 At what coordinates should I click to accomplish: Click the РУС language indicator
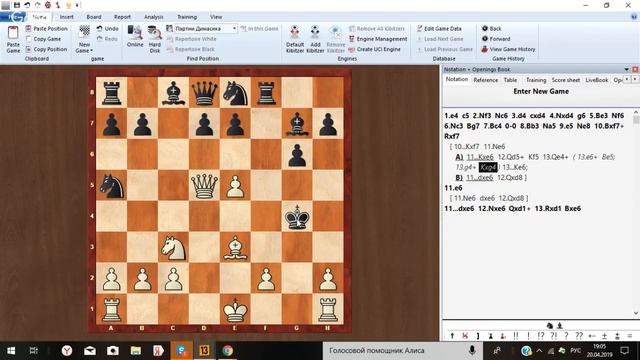[x=576, y=351]
